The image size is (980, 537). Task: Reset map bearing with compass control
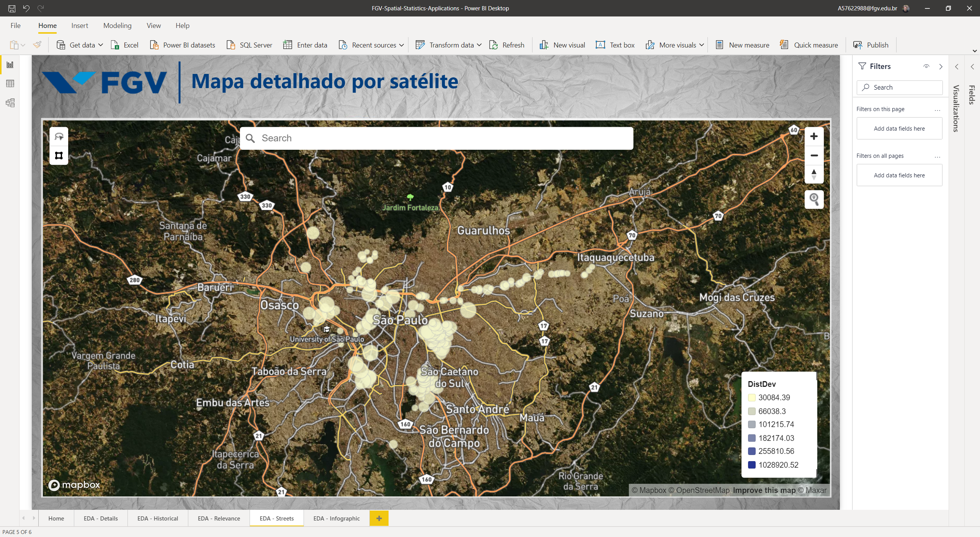click(x=814, y=174)
